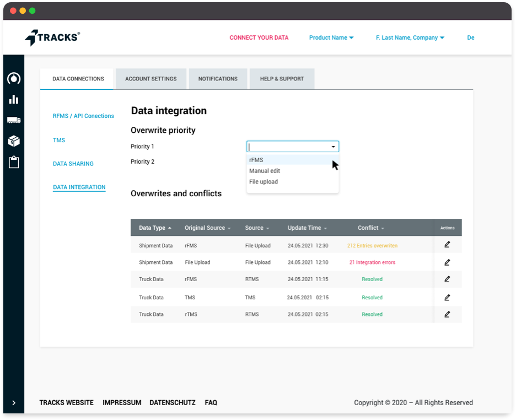Switch language with the De link
516x420 pixels.
[x=471, y=37]
